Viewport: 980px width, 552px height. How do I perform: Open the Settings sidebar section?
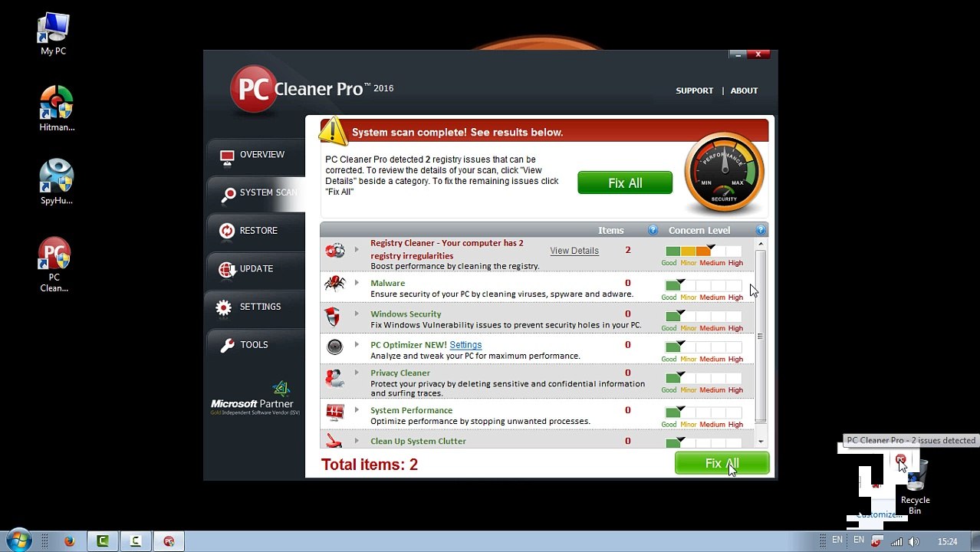(x=255, y=307)
